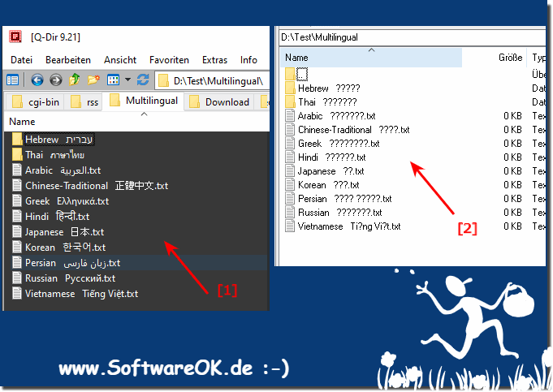Go forward with the gray arrow icon
The width and height of the screenshot is (553, 392).
point(55,80)
